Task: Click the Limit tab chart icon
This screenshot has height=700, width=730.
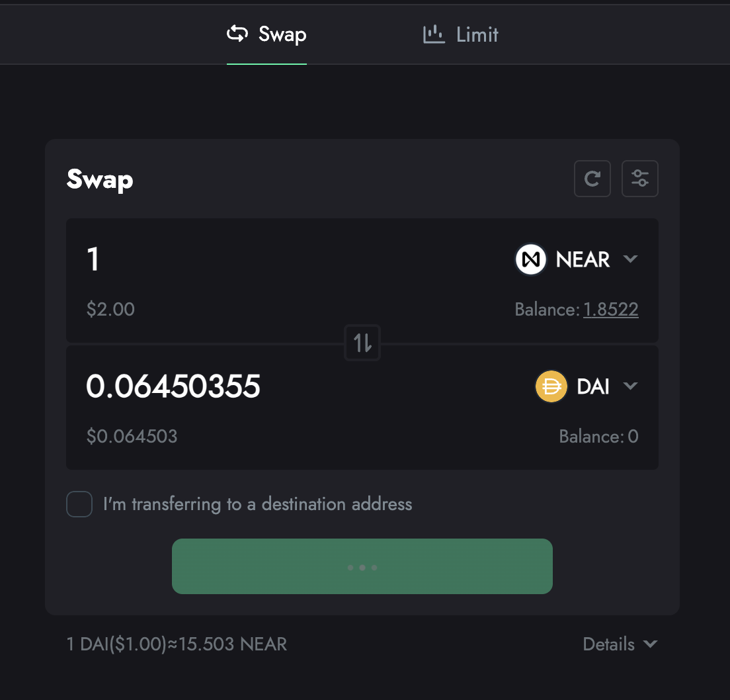Action: 434,34
